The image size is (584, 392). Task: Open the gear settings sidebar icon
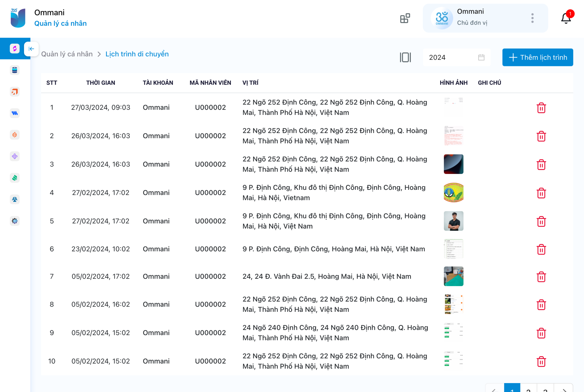(15, 221)
